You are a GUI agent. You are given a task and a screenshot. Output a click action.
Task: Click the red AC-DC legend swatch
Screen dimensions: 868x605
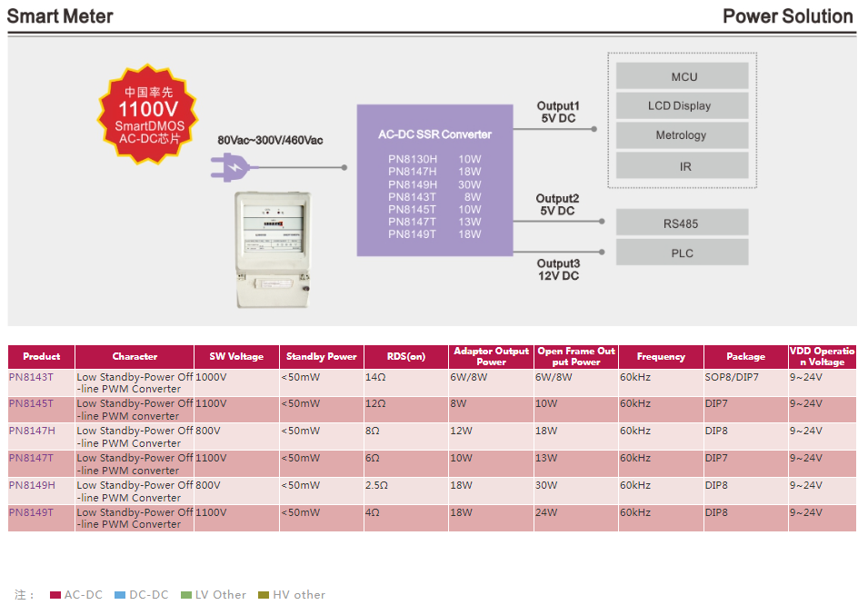[x=55, y=595]
